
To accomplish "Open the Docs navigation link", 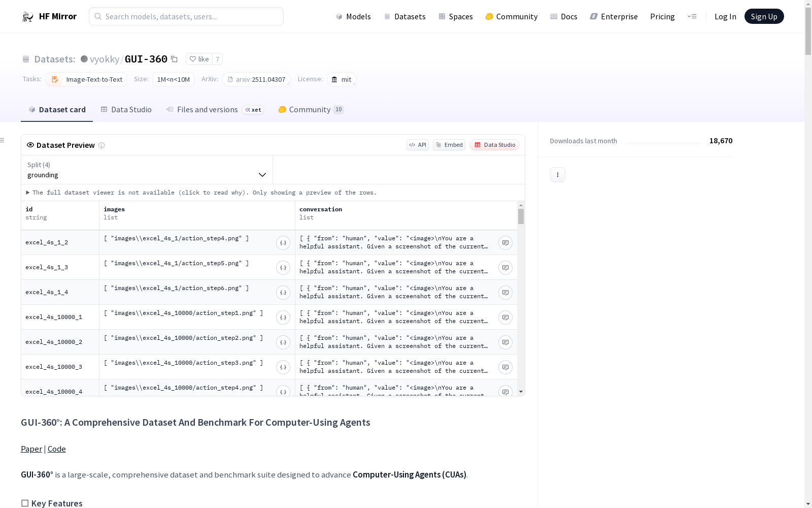I will click(x=564, y=16).
